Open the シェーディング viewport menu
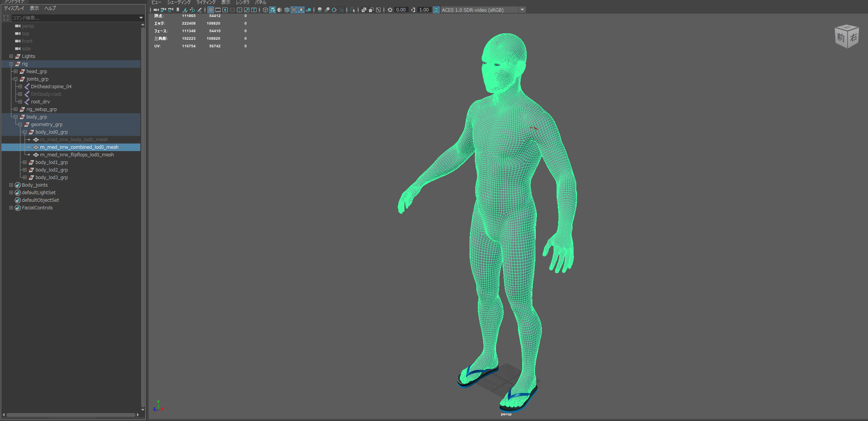The width and height of the screenshot is (868, 421). point(179,2)
